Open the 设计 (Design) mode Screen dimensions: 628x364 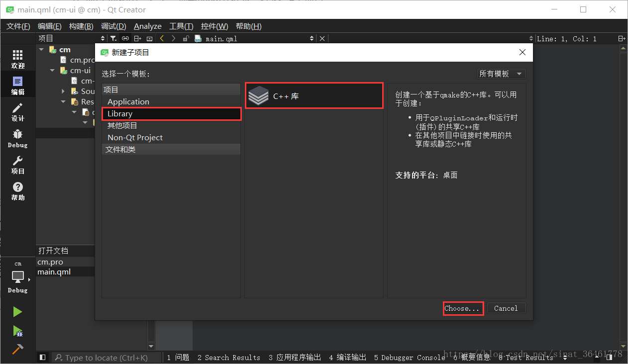point(17,112)
